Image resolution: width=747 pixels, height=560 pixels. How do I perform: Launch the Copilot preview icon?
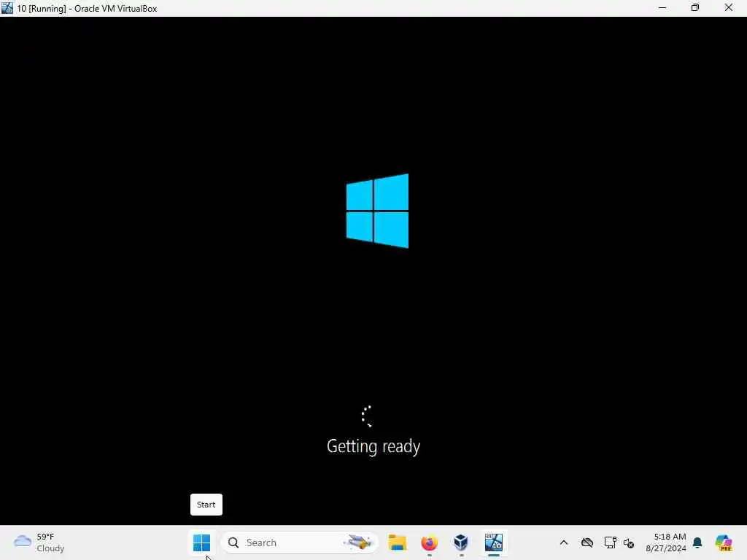coord(724,542)
